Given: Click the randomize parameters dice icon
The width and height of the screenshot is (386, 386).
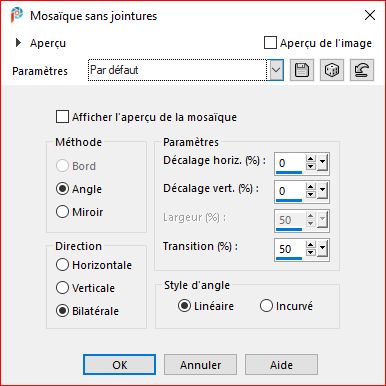Looking at the screenshot, I should point(332,70).
